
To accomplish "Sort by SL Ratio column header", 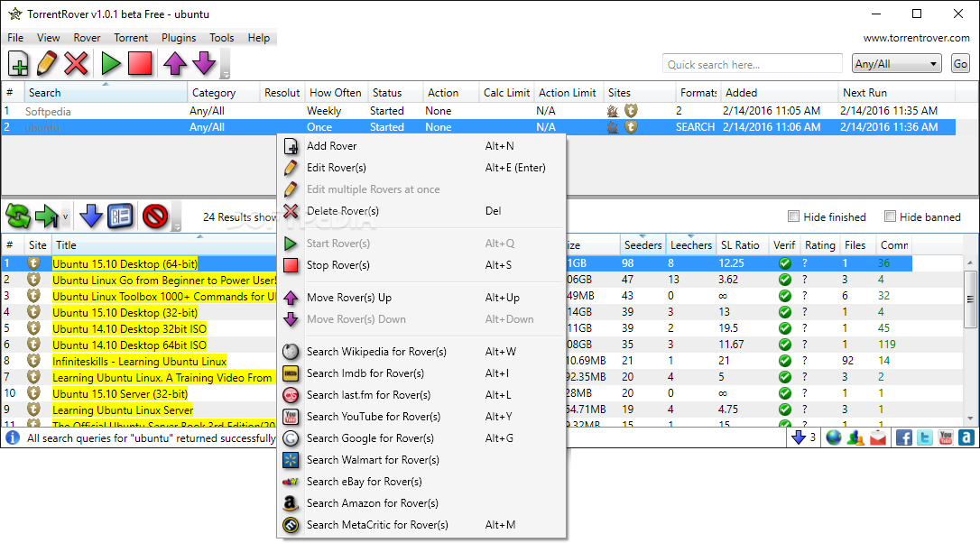I will pyautogui.click(x=742, y=245).
